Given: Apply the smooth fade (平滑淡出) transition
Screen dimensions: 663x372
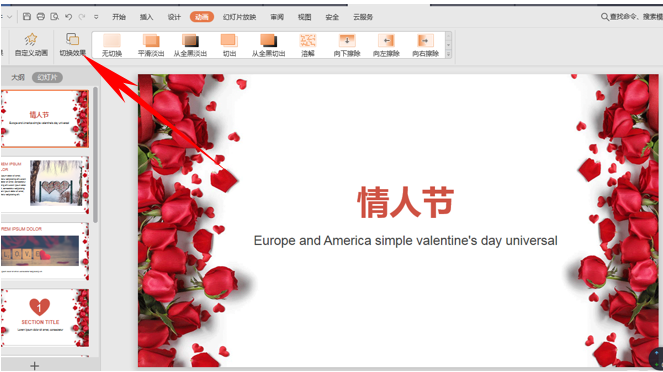Looking at the screenshot, I should [151, 45].
